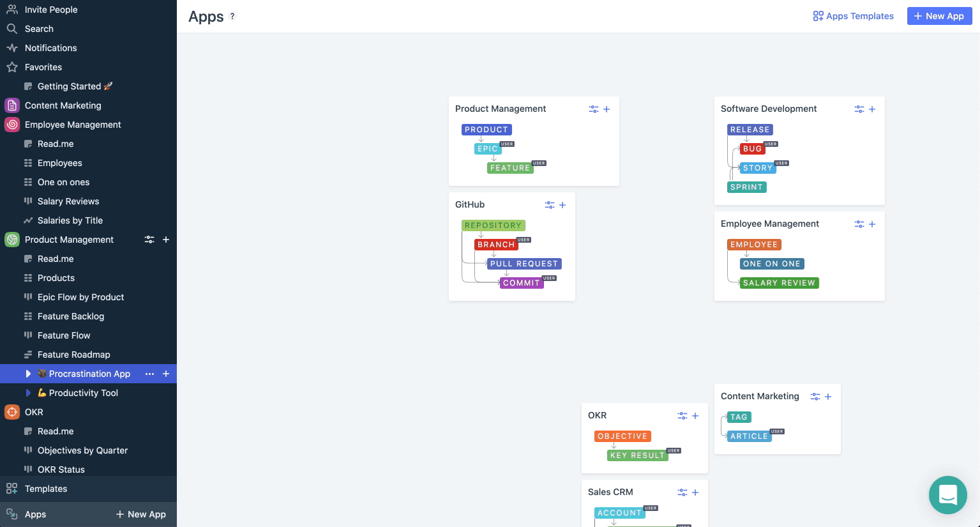Open configure icon next to Product Management space
This screenshot has height=527, width=980.
point(149,240)
